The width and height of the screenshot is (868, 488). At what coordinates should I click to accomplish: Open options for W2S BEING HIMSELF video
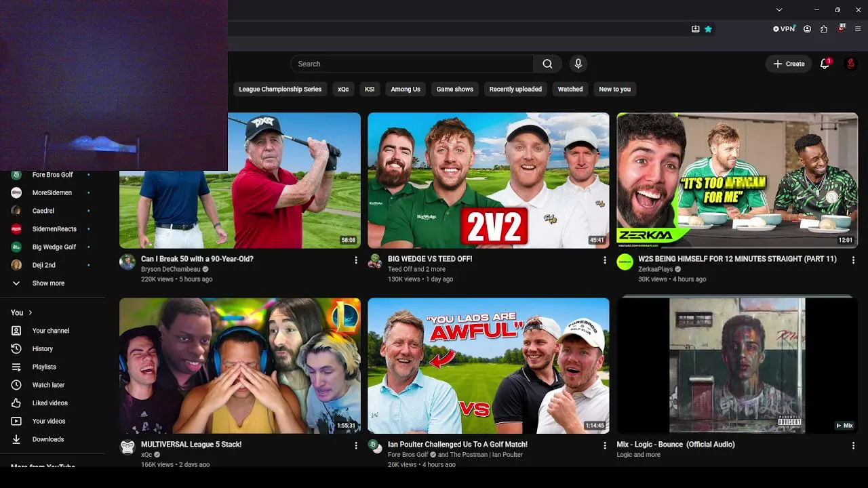[853, 260]
